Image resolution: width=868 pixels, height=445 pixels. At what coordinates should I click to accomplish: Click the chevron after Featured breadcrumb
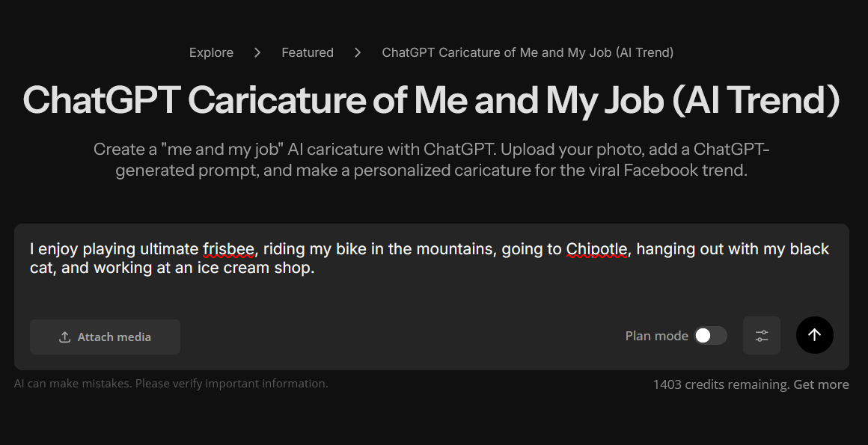(358, 52)
